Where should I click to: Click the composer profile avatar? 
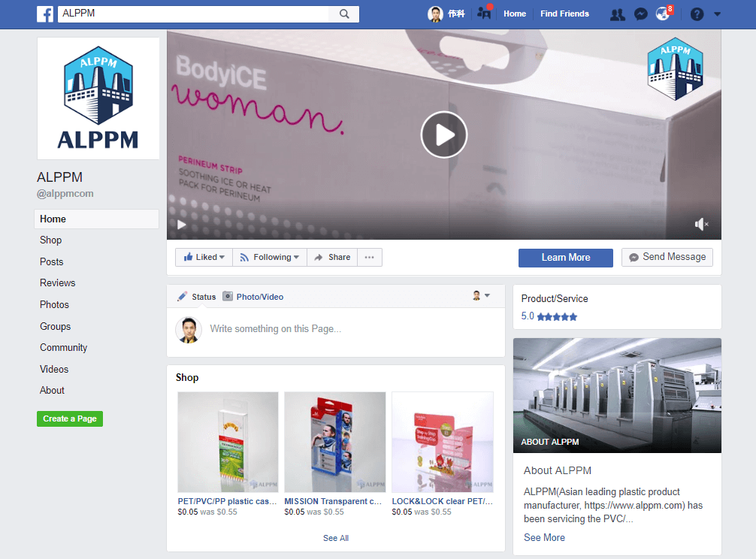[x=189, y=330]
